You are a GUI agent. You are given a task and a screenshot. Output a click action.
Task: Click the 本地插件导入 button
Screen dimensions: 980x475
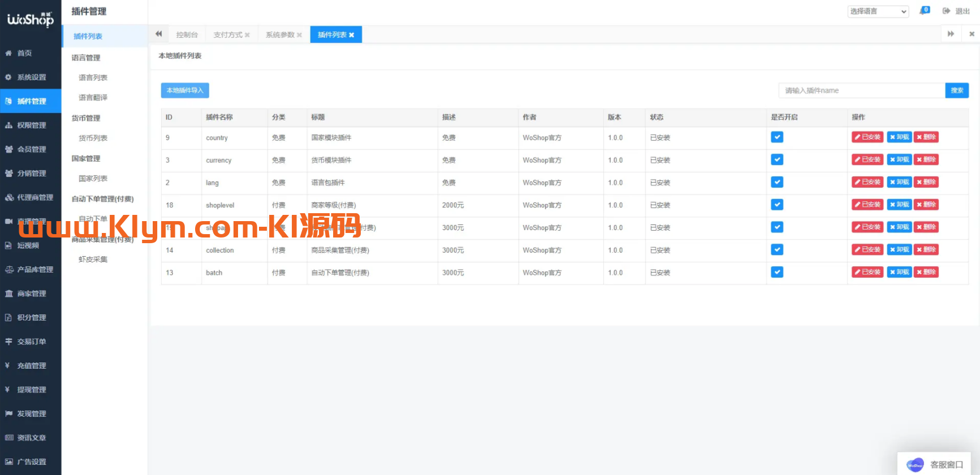click(185, 90)
